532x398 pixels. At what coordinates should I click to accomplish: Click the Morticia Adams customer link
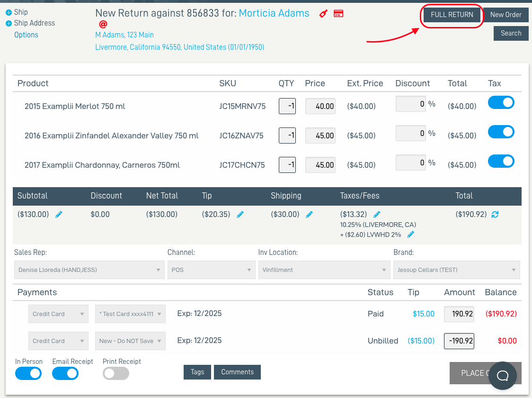pos(274,13)
